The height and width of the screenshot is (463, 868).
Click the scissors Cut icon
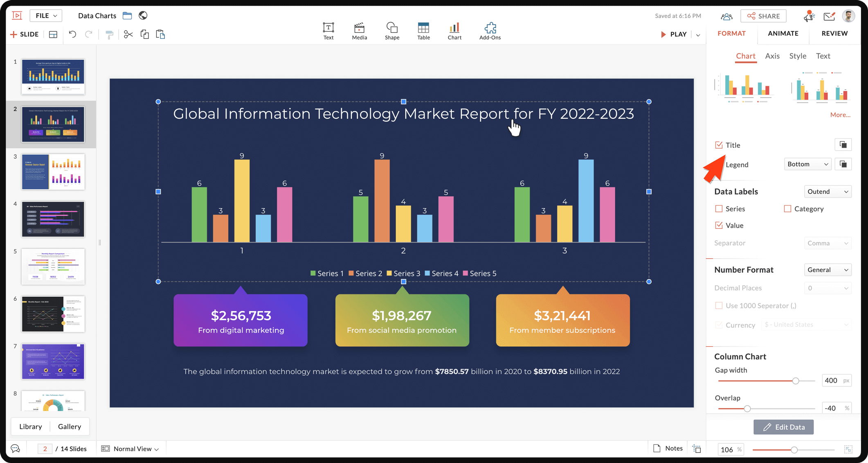click(x=128, y=34)
